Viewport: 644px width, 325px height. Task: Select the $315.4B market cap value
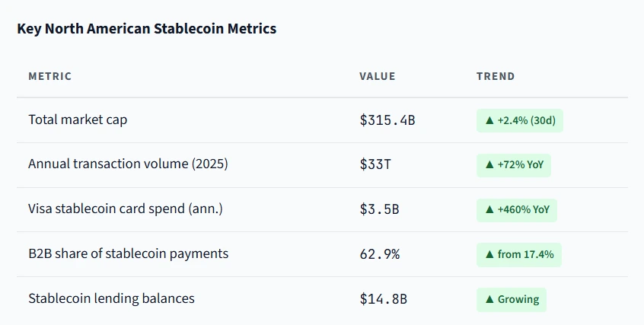[387, 120]
